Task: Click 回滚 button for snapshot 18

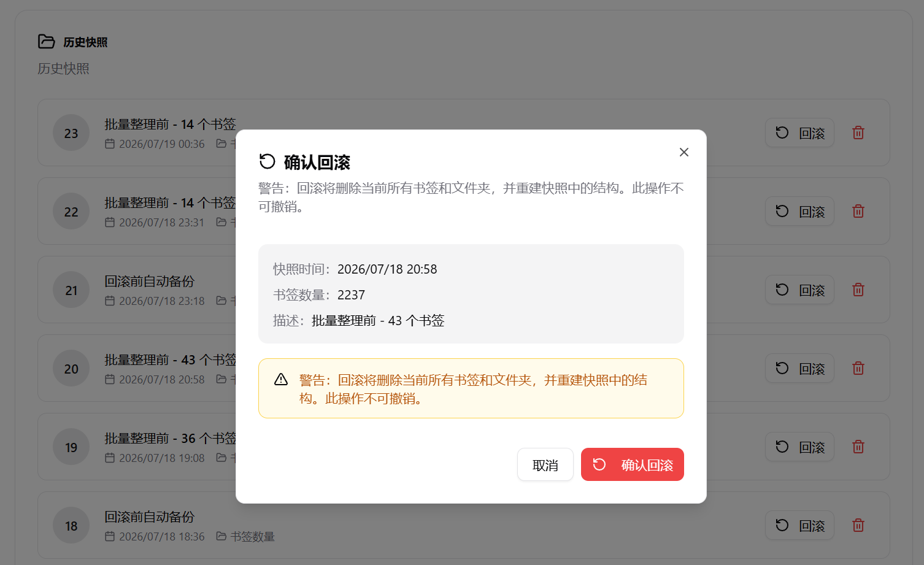Action: pos(799,525)
